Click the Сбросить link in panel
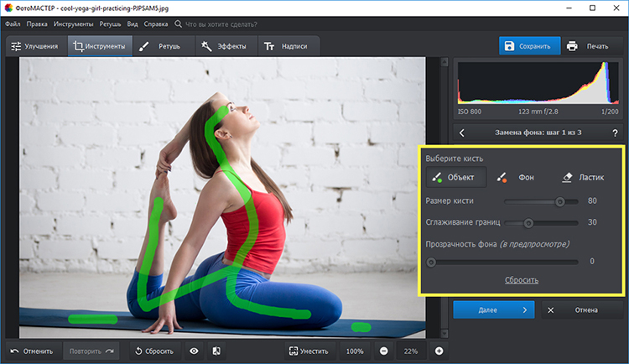 pos(521,280)
